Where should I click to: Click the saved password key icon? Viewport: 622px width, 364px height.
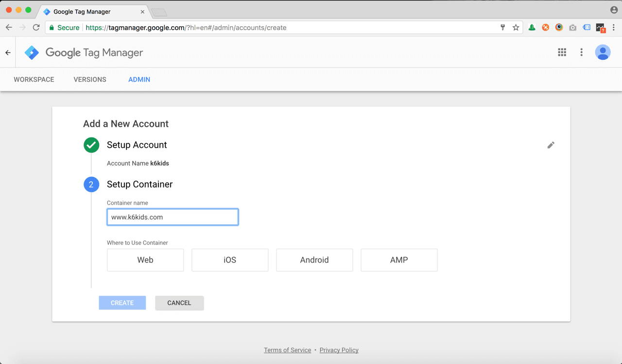click(x=502, y=28)
